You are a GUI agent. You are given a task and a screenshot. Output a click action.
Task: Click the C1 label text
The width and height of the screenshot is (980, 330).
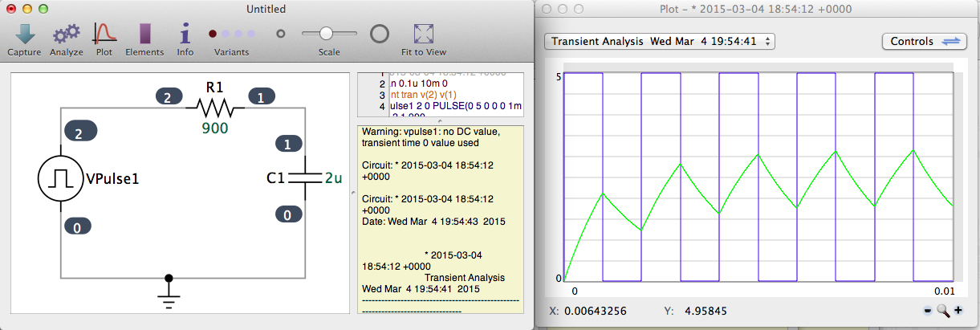point(275,178)
